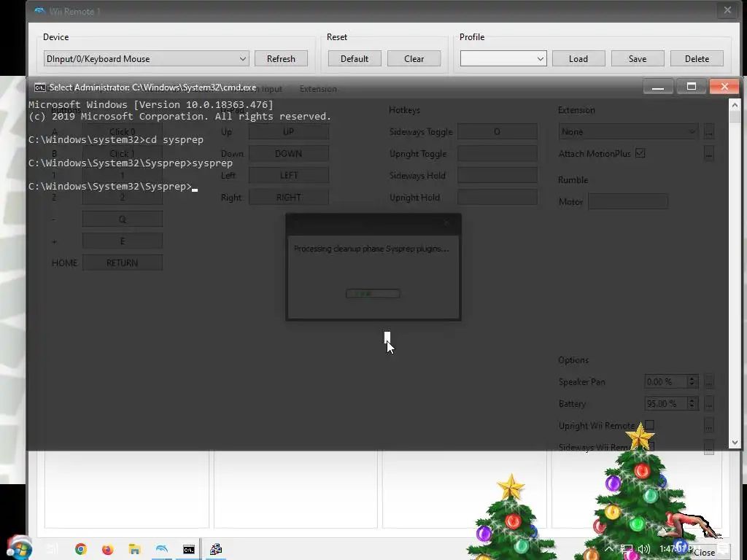Click the cmd scrollbar down arrow
The height and width of the screenshot is (560, 747).
[734, 443]
